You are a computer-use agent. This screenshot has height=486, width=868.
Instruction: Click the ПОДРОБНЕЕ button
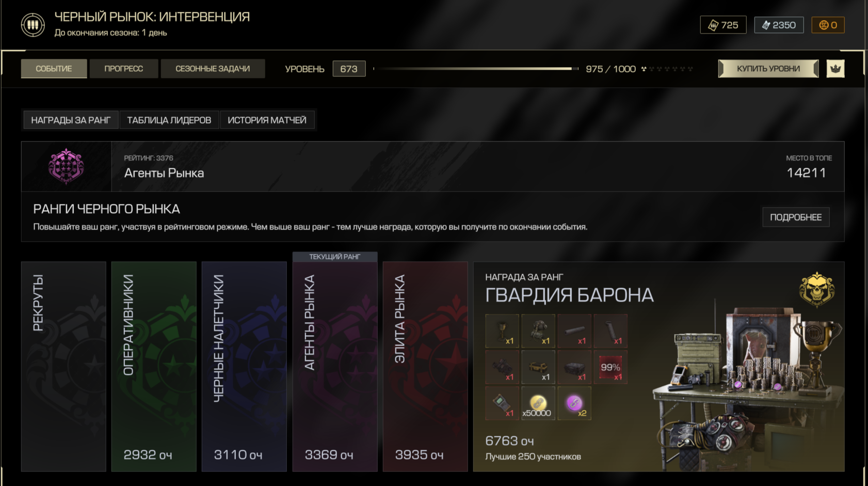tap(796, 217)
